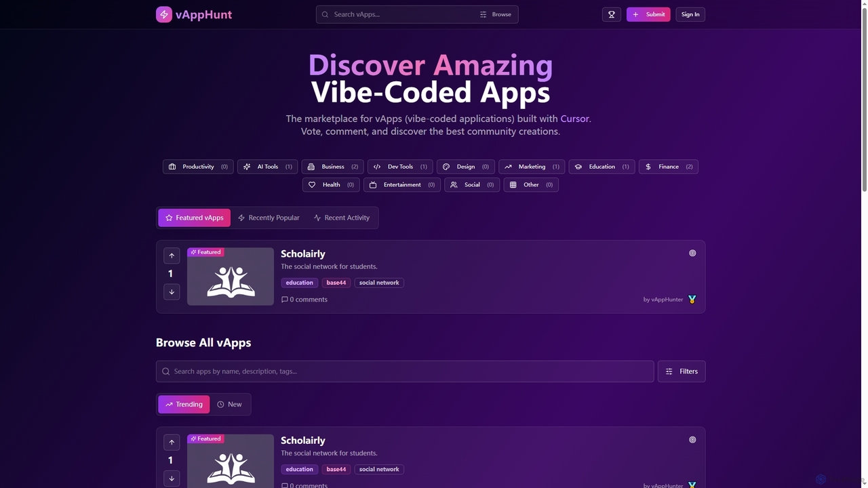This screenshot has height=488, width=868.
Task: Filter by Design category
Action: (465, 167)
